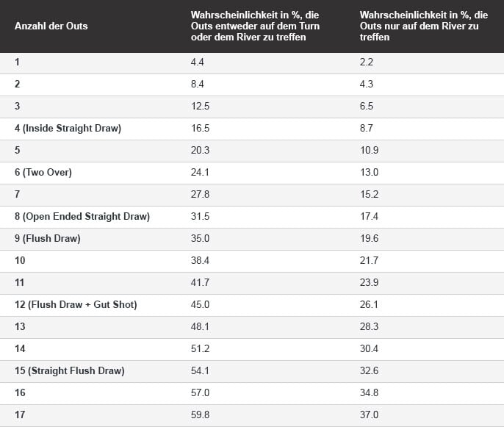504x427 pixels.
Task: Select "8 (Open Ended Straight Draw)" label
Action: tap(82, 217)
